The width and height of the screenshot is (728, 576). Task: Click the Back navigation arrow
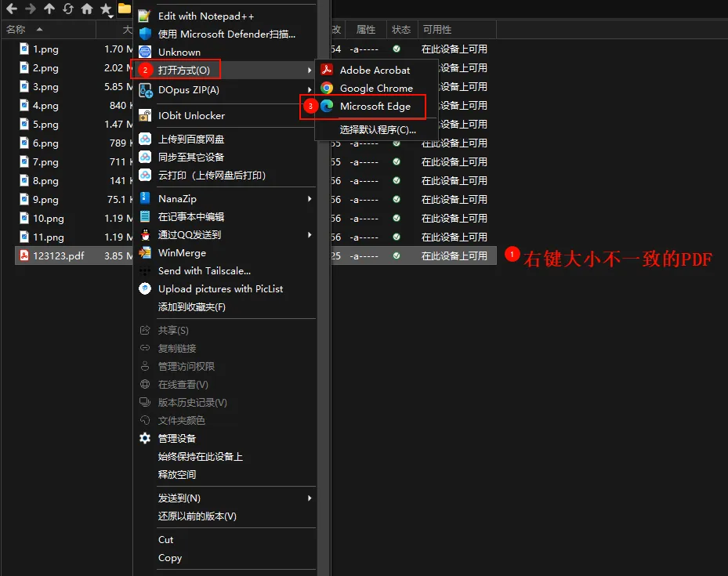tap(12, 9)
